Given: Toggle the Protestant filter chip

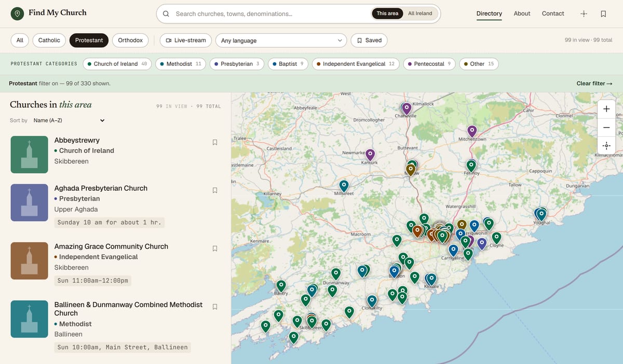Looking at the screenshot, I should coord(89,40).
